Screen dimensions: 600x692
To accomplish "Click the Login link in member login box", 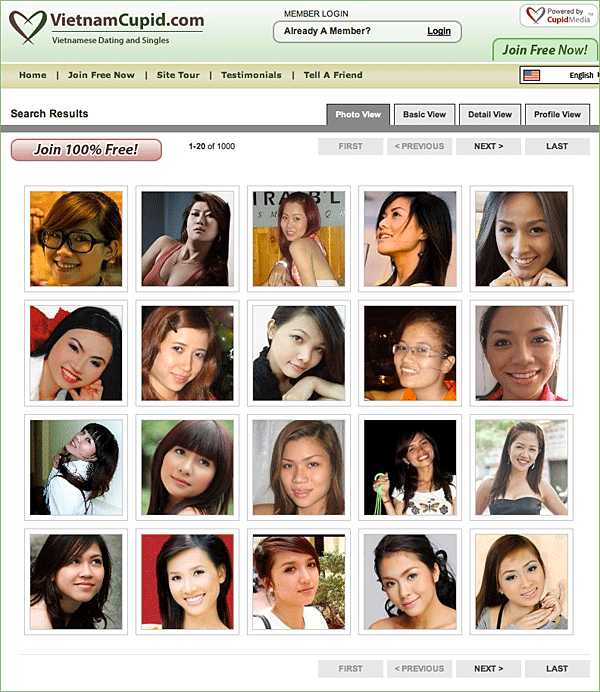I will click(x=438, y=31).
